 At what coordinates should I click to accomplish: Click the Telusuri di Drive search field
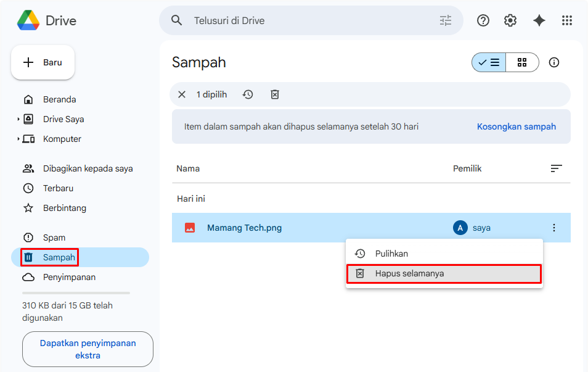(x=311, y=20)
